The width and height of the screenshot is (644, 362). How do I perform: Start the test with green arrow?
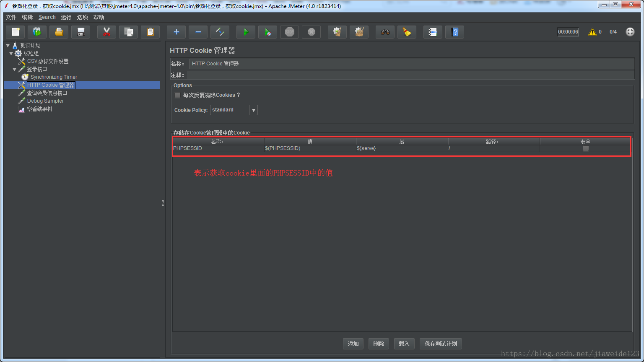tap(246, 32)
